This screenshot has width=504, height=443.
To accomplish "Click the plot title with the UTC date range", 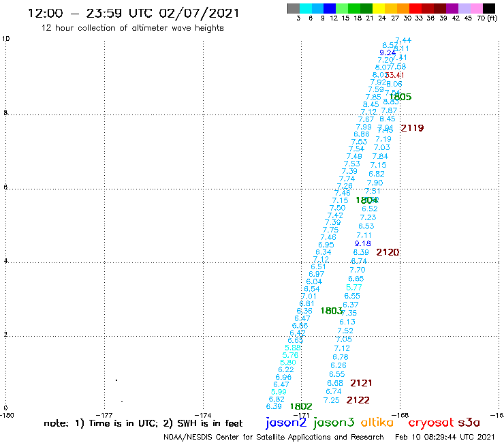I will tap(133, 14).
